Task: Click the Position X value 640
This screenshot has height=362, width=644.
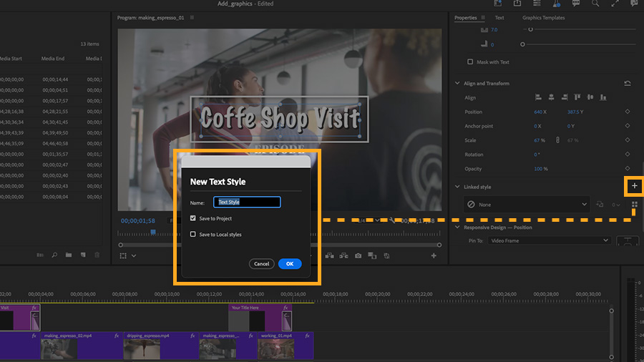Action: pos(538,112)
